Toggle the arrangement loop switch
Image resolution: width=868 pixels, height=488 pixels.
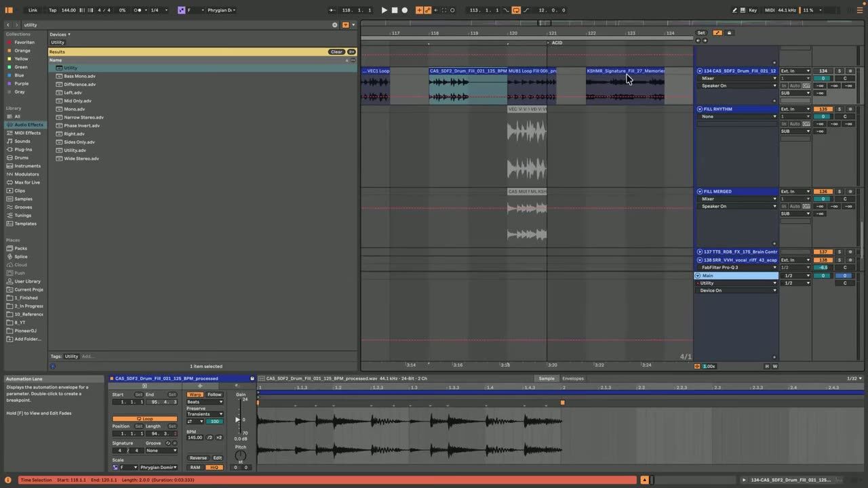pyautogui.click(x=515, y=10)
